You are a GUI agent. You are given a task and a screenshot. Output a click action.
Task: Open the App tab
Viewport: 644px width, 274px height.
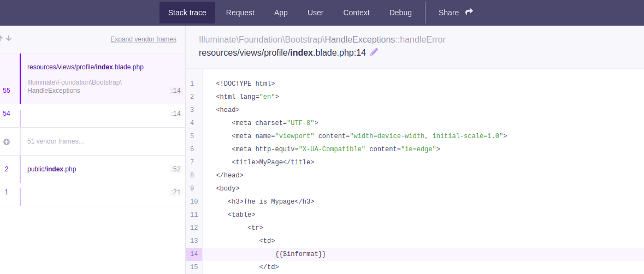[281, 13]
